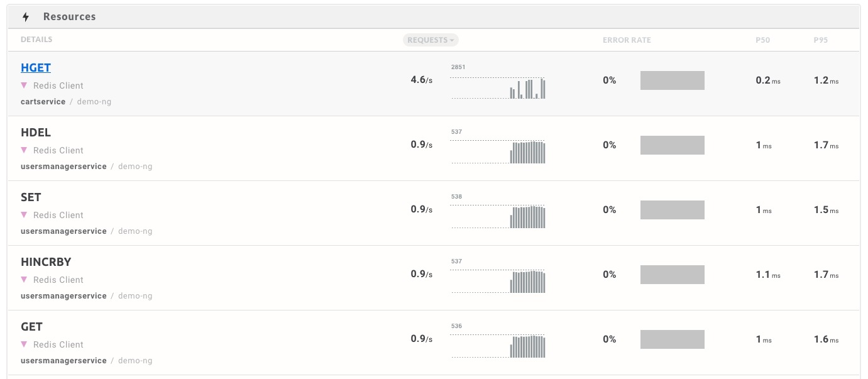Click the cartservice service name under HGET
Image resolution: width=868 pixels, height=379 pixels.
click(x=43, y=101)
